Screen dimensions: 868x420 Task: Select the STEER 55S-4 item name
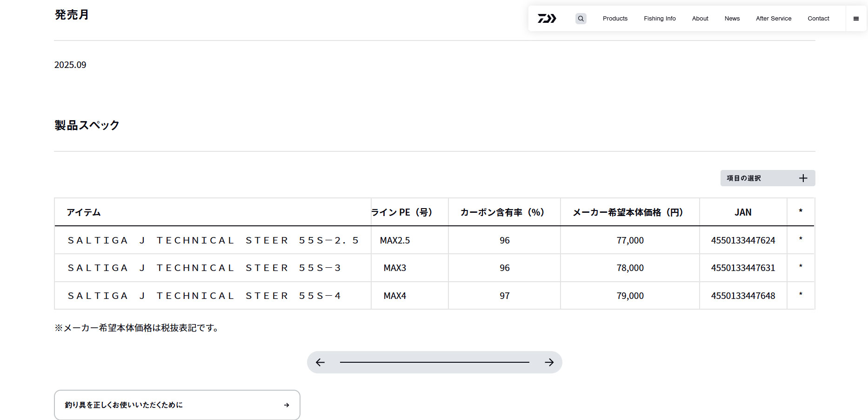(204, 296)
